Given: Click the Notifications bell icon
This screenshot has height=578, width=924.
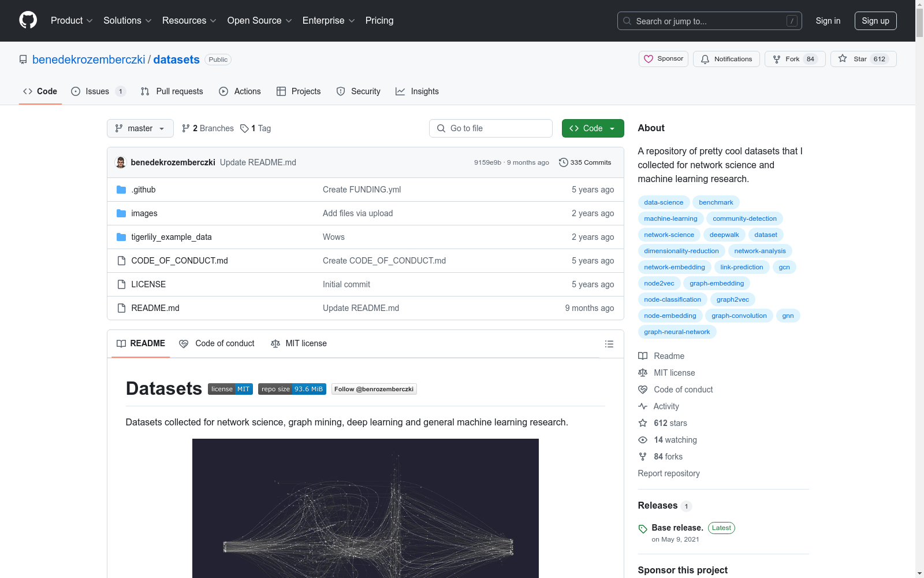Looking at the screenshot, I should [705, 59].
